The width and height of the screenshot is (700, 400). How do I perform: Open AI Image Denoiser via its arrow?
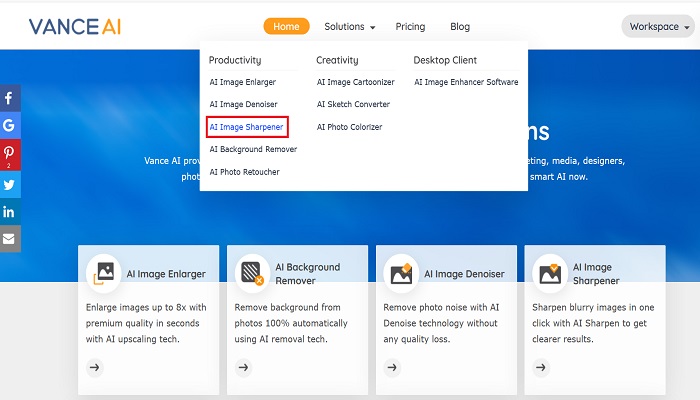(392, 367)
